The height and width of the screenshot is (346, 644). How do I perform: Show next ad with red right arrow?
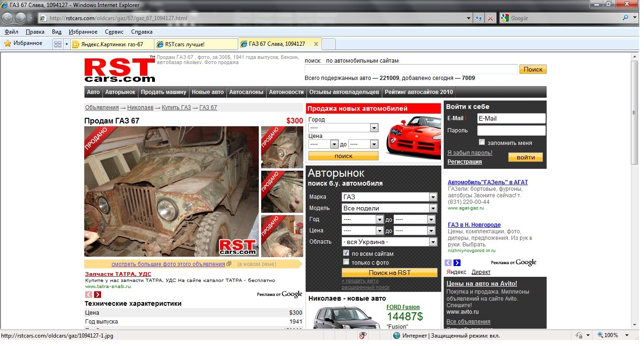coord(97,295)
